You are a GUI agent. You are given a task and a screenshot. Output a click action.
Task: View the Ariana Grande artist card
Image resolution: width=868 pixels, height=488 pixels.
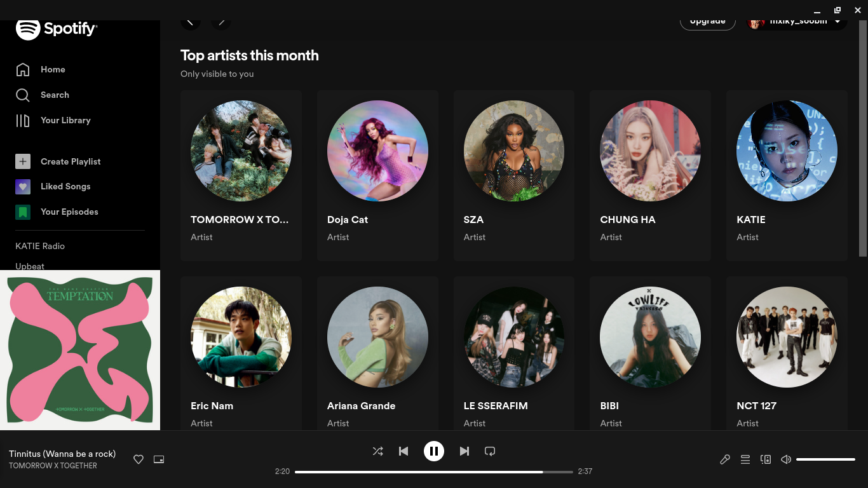pos(377,353)
